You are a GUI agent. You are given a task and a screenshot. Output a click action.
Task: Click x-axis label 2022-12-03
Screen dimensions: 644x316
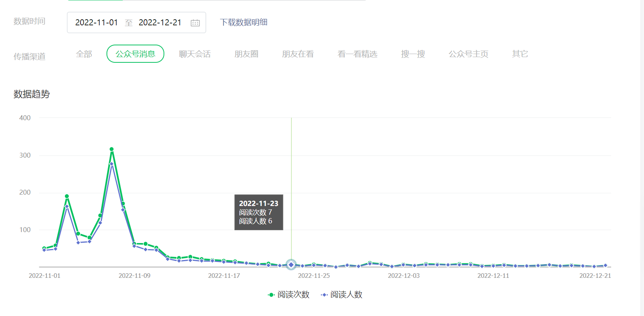tap(404, 276)
